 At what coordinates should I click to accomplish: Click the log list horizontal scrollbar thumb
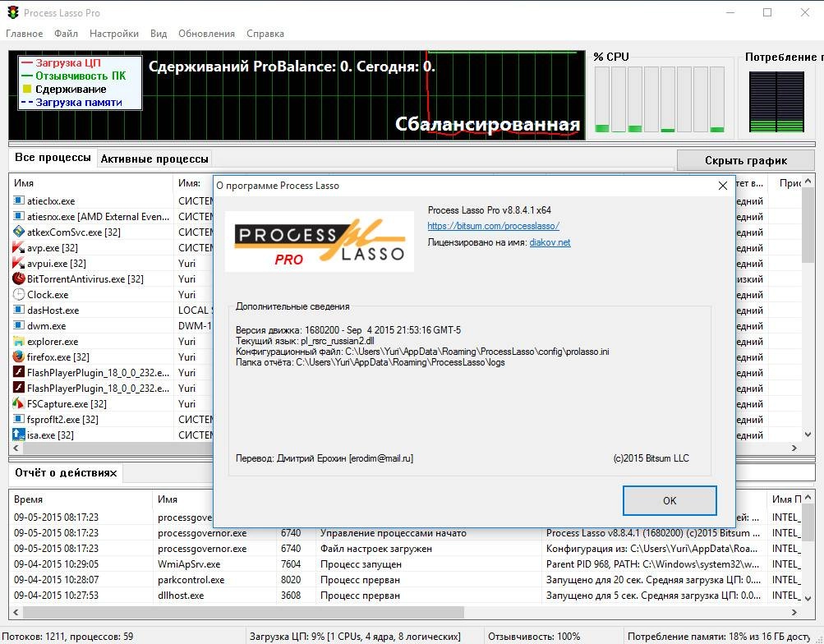click(x=243, y=613)
